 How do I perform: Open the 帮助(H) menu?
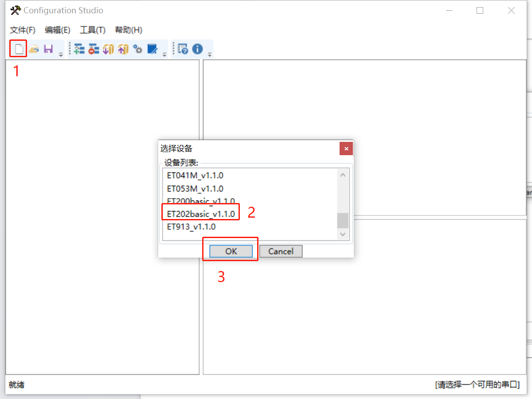129,30
